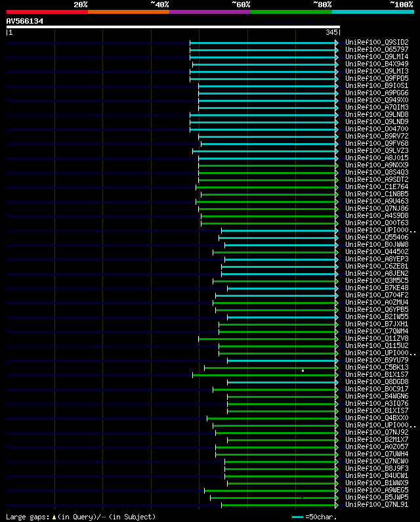Open hit UniRef100_Q9SID2
The height and width of the screenshot is (522, 420).
[x=377, y=42]
